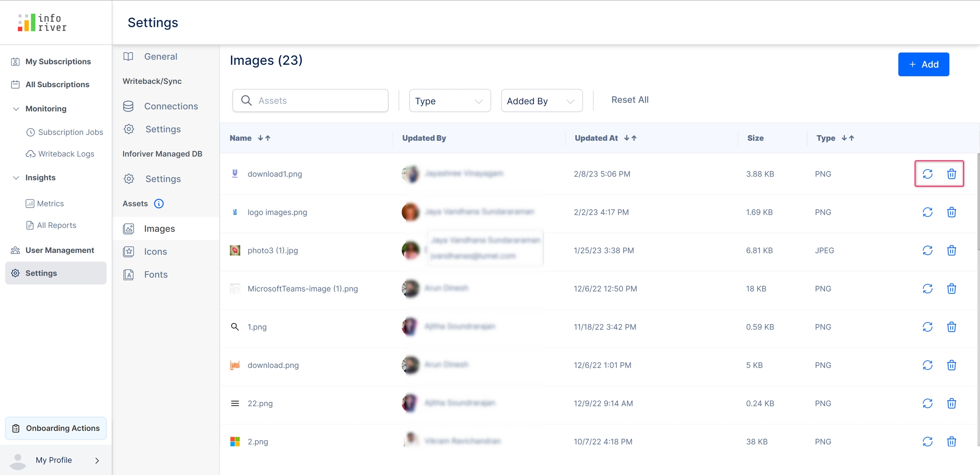The image size is (980, 475).
Task: Click Reset All filters link
Action: pyautogui.click(x=630, y=100)
